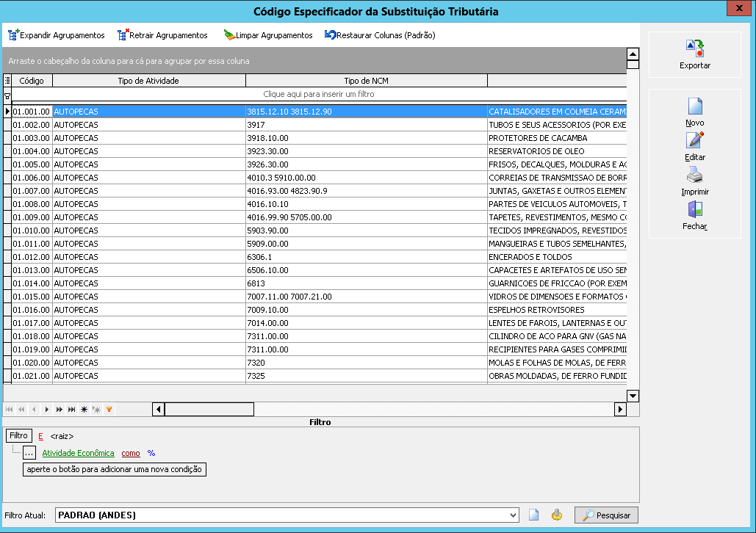Click the % filter value
756x533 pixels.
[151, 453]
